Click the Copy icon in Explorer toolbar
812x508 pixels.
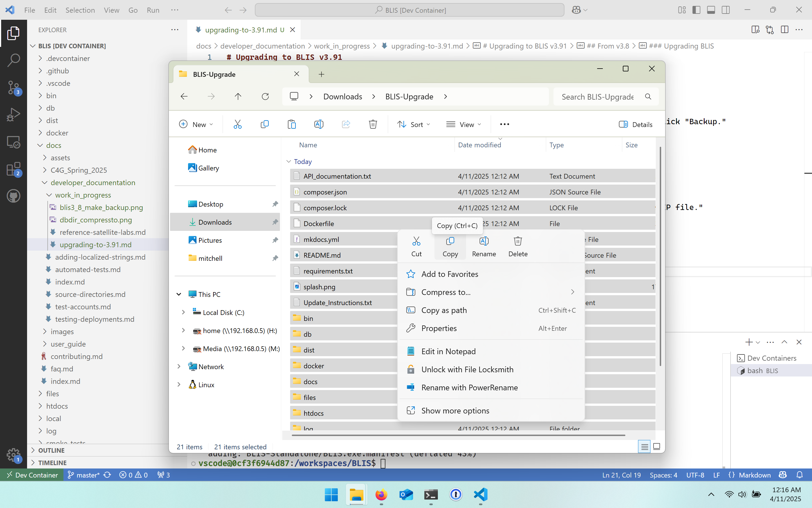(x=264, y=124)
